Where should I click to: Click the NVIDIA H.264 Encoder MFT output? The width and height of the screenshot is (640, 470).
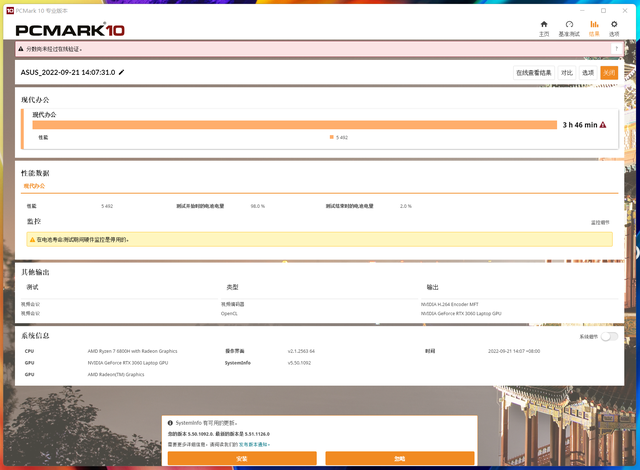click(x=449, y=304)
